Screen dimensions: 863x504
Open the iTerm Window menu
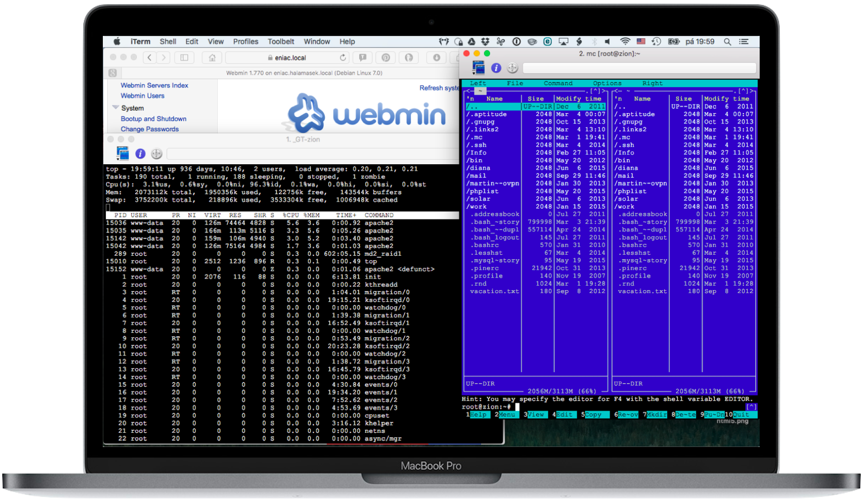click(x=317, y=42)
